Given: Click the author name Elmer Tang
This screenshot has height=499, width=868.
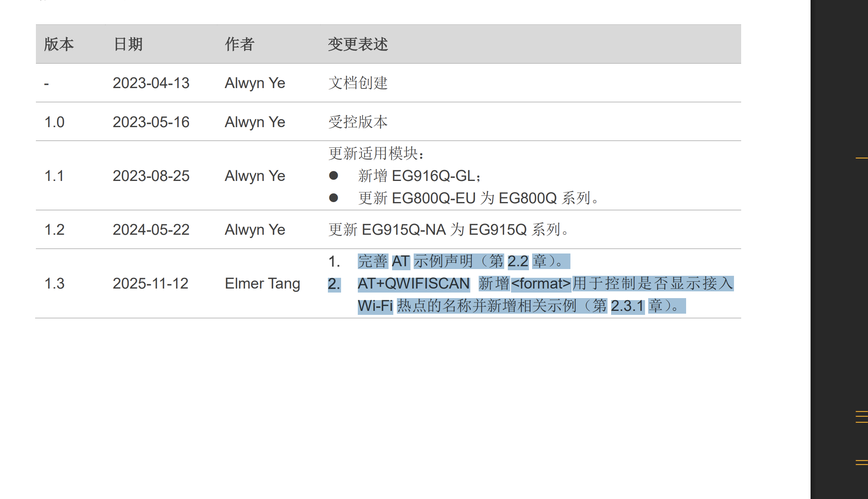Looking at the screenshot, I should click(262, 284).
